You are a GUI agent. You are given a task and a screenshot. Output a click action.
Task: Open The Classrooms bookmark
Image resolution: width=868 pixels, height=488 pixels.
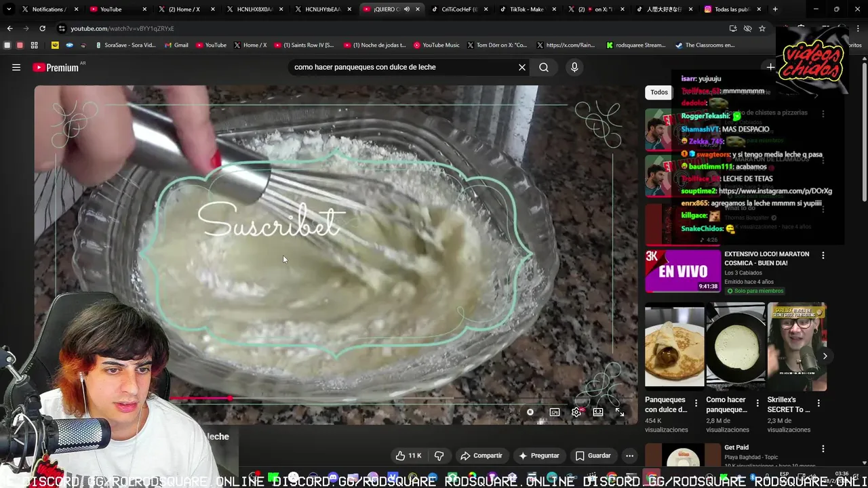click(705, 45)
